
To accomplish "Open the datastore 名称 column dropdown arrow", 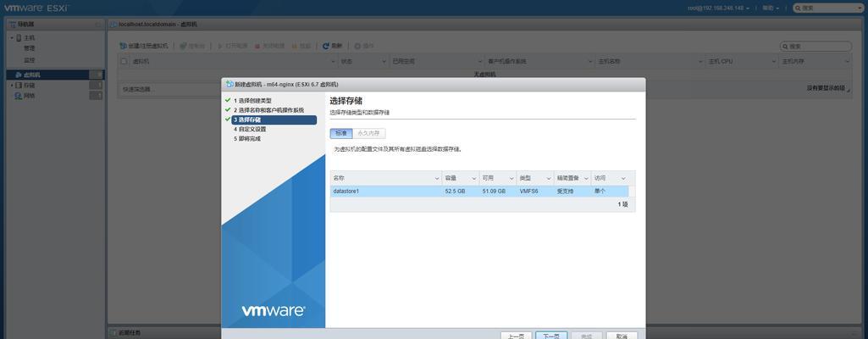I will tap(437, 178).
